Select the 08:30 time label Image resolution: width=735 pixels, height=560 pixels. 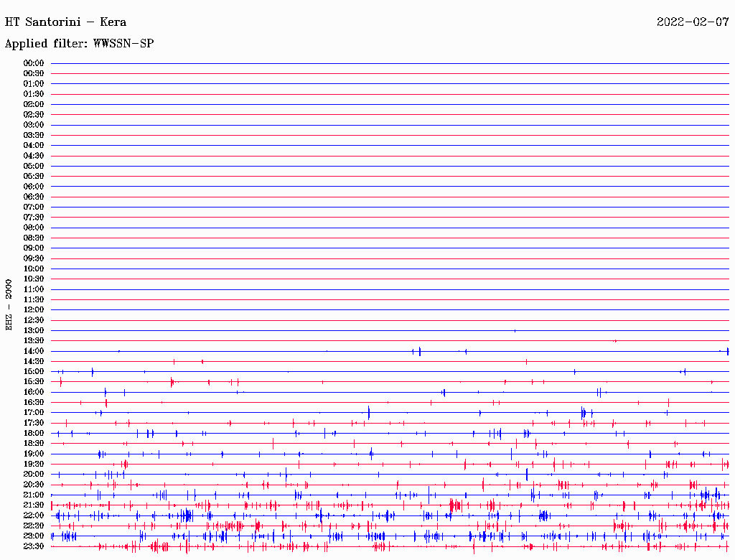[33, 238]
